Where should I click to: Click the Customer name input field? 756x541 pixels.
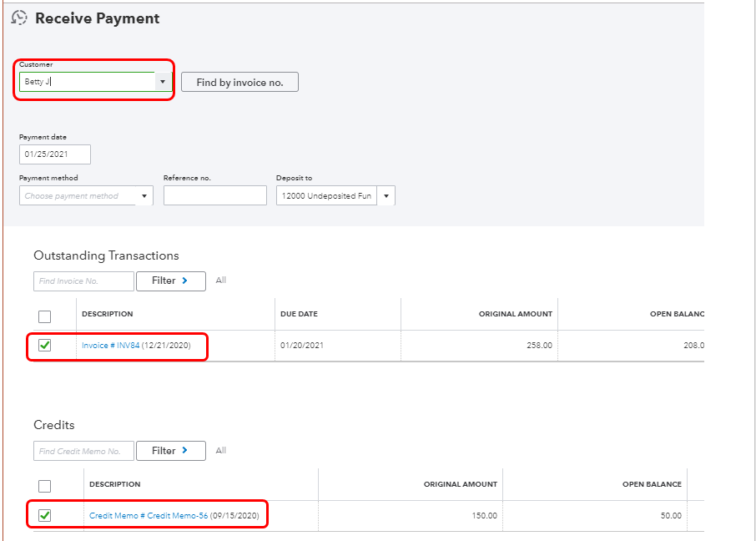(87, 82)
